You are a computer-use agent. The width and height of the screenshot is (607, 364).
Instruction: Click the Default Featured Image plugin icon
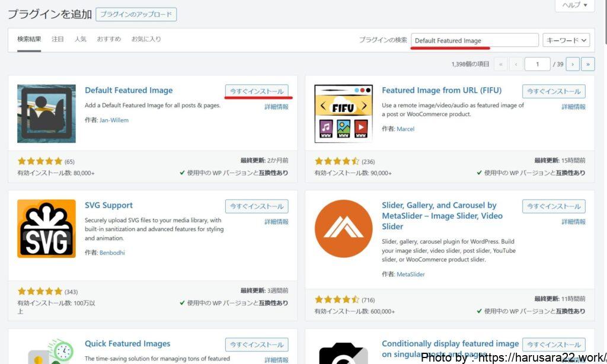pos(46,114)
